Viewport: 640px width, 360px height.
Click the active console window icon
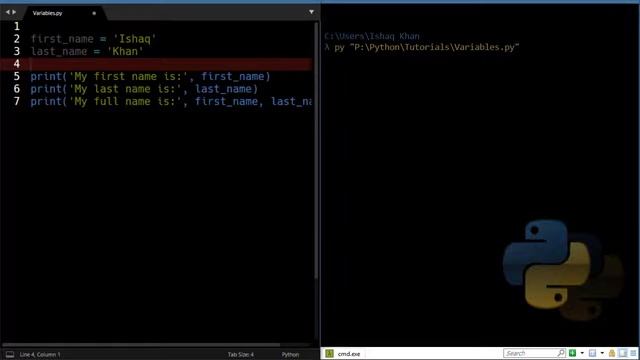(x=593, y=353)
